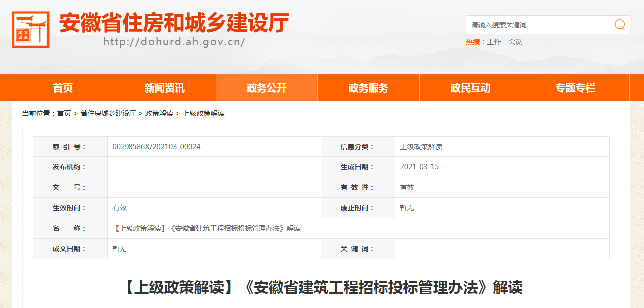Focus the keyword search input box
Viewport: 644px width, 308px height.
point(538,25)
